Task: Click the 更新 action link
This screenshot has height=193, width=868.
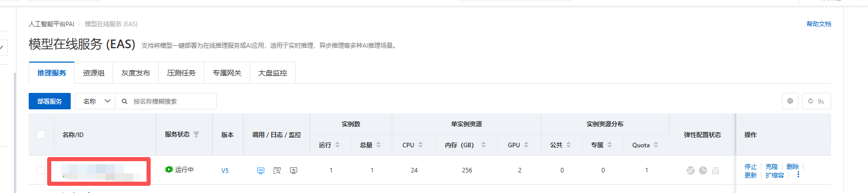Action: click(x=751, y=176)
